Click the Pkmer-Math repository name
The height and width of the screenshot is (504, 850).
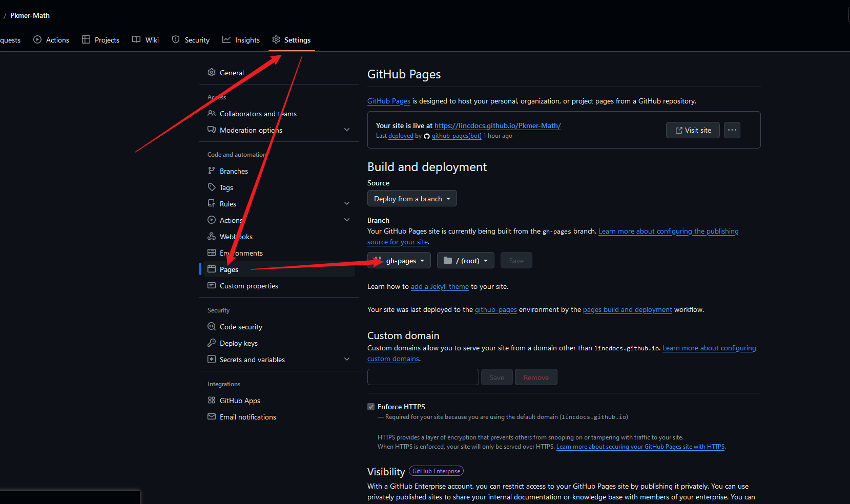click(x=30, y=15)
